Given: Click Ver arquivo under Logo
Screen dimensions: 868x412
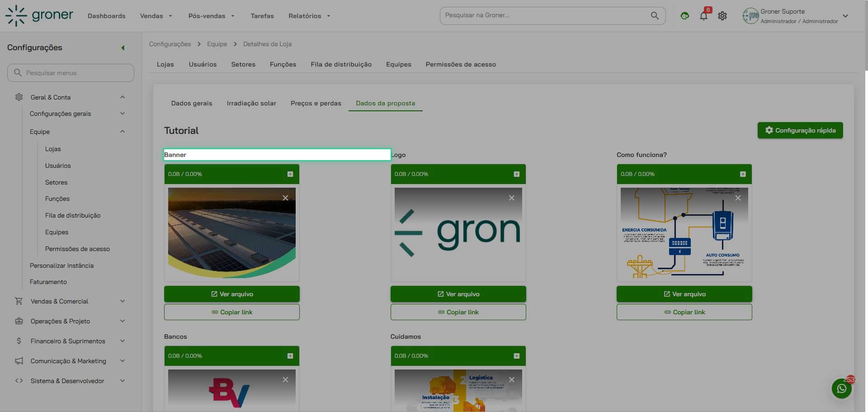Looking at the screenshot, I should pos(458,294).
